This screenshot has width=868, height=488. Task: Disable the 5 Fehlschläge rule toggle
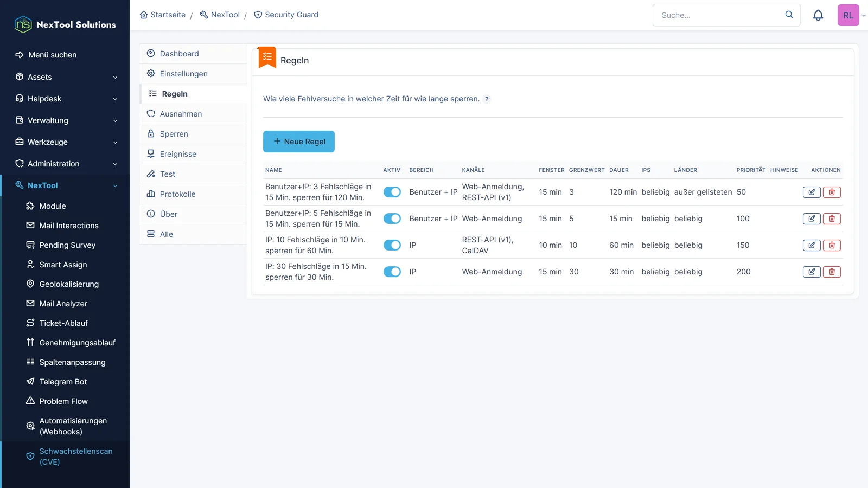pyautogui.click(x=392, y=219)
